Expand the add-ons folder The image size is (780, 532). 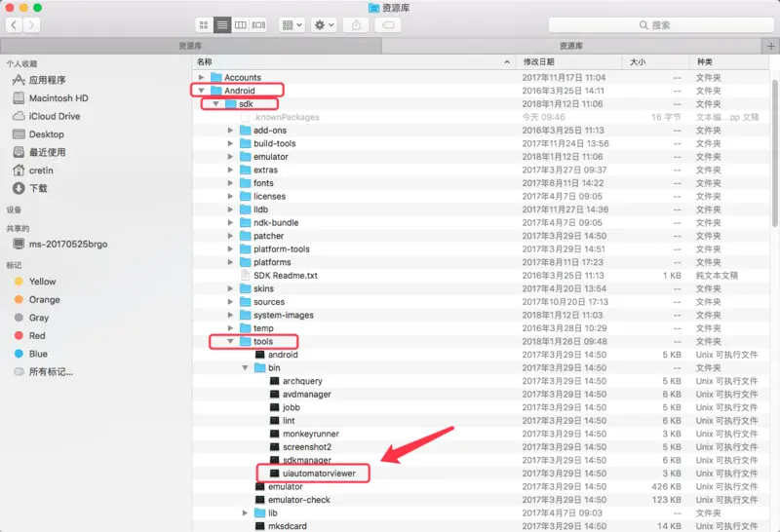pos(230,131)
